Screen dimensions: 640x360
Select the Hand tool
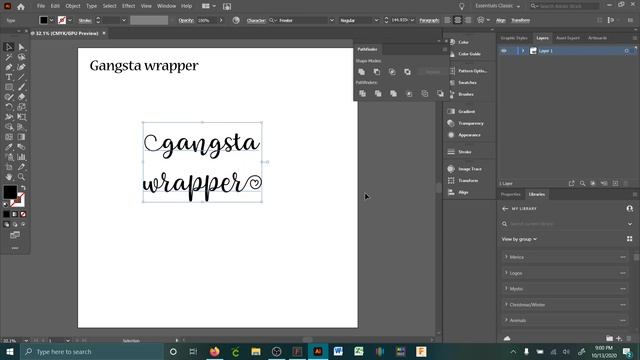tap(9, 177)
